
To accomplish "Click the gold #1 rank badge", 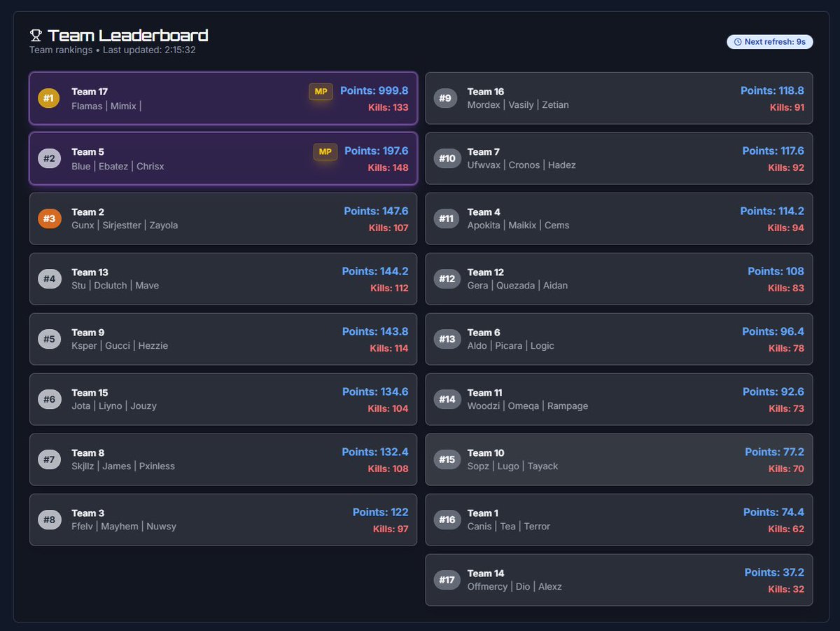I will click(49, 98).
